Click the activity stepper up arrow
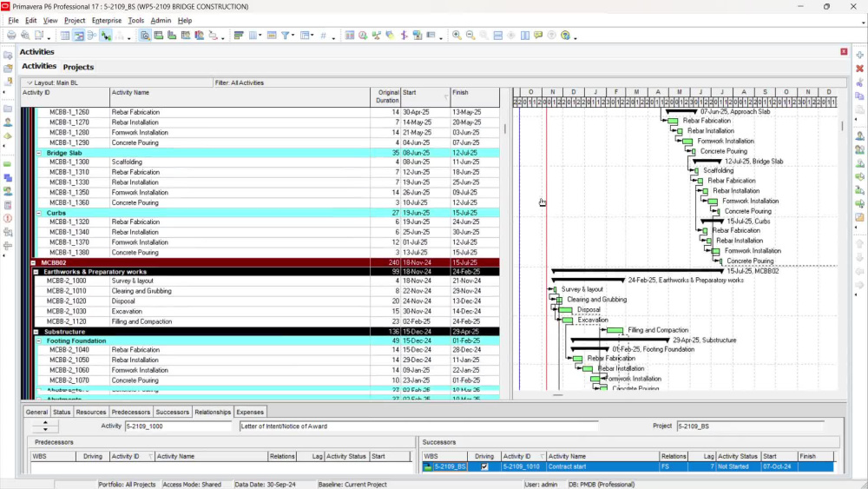Screen dimensions: 868x489 [x=45, y=422]
